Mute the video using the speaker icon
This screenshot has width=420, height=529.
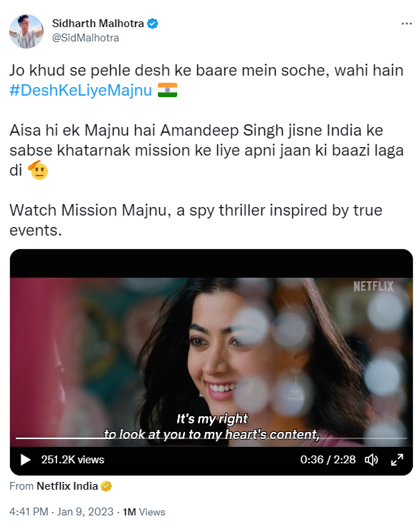click(x=371, y=460)
